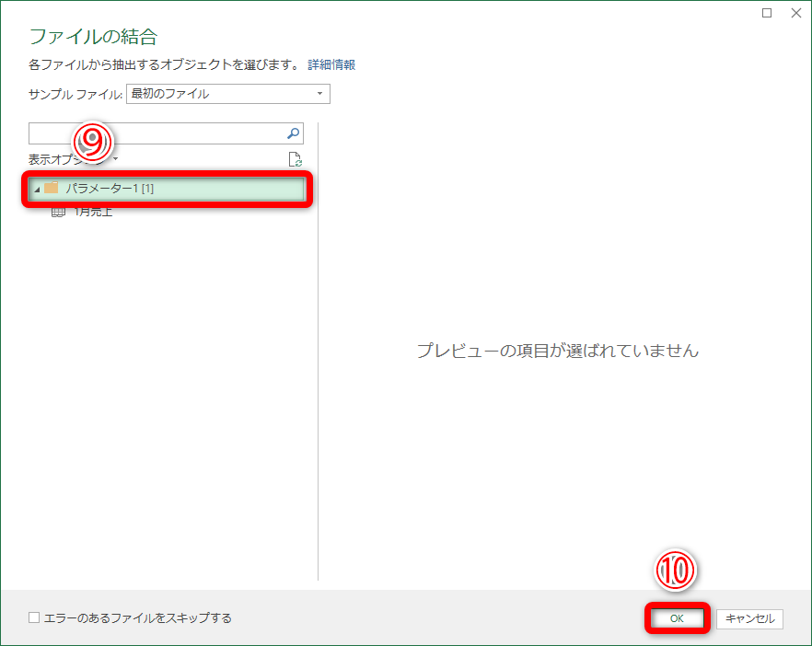The height and width of the screenshot is (646, 812).
Task: Select the パラメーター1 folder entry
Action: pyautogui.click(x=138, y=189)
